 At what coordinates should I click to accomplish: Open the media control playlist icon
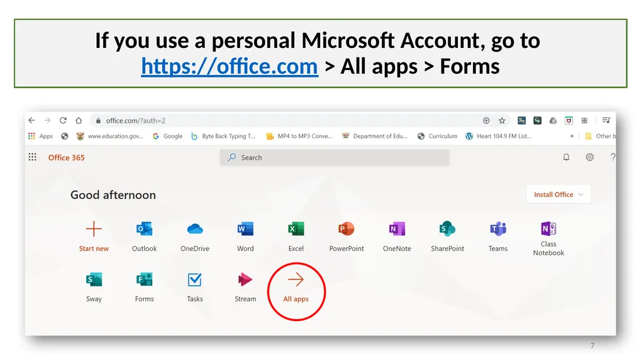(606, 120)
